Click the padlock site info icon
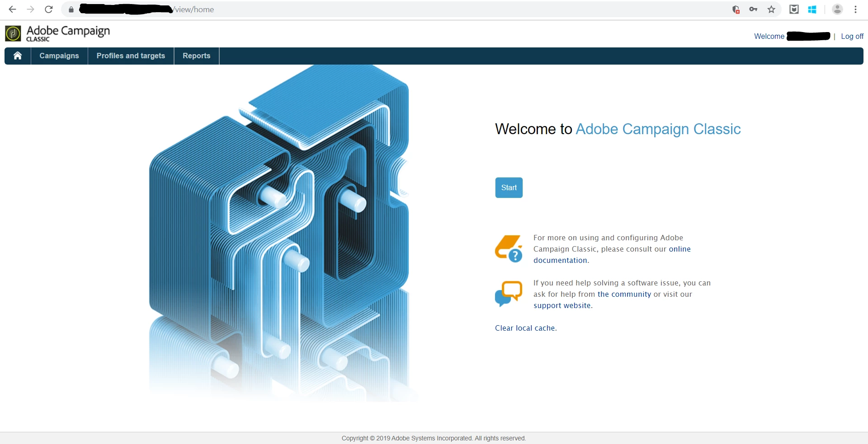The image size is (868, 444). pos(71,9)
